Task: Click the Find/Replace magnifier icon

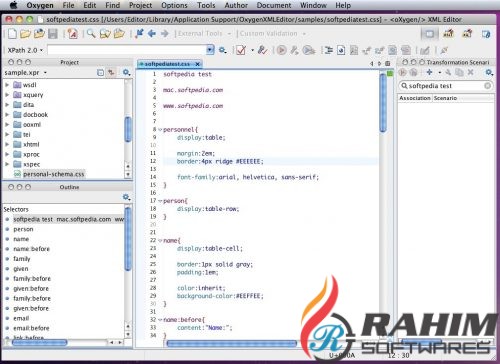Action: coord(91,33)
